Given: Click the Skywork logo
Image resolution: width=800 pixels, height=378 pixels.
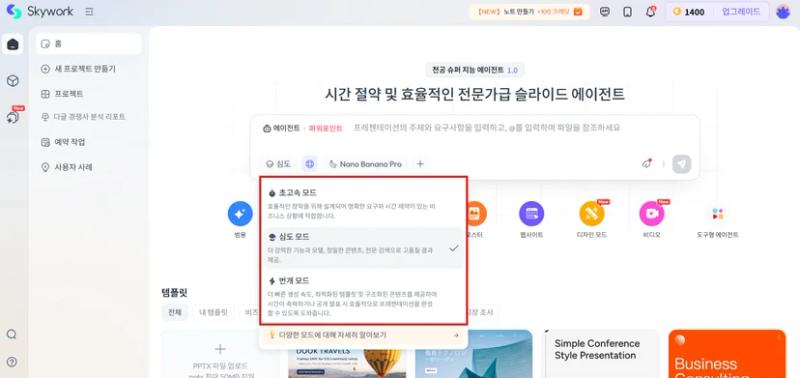Looking at the screenshot, I should click(40, 12).
